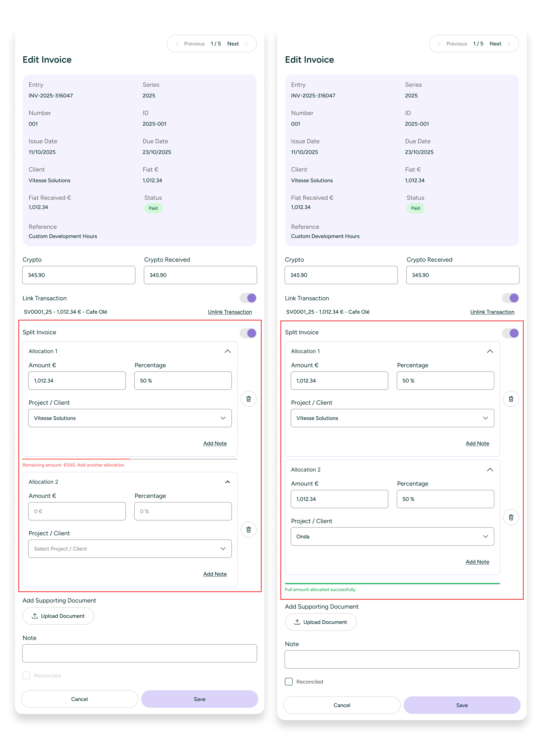
Task: Click upload icon in left Upload Document button
Action: click(x=34, y=616)
